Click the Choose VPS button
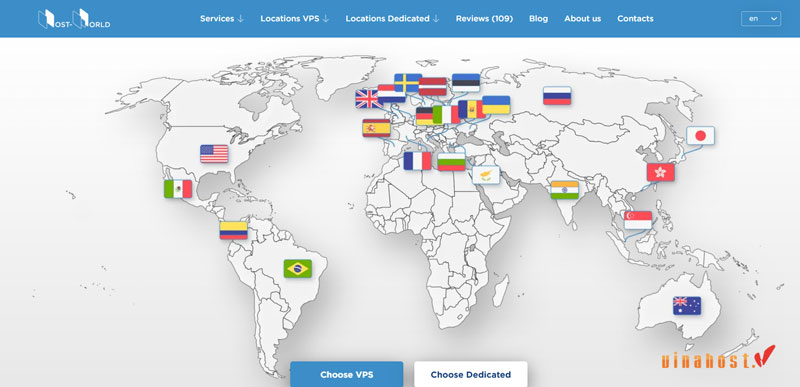This screenshot has height=387, width=800. pos(346,374)
